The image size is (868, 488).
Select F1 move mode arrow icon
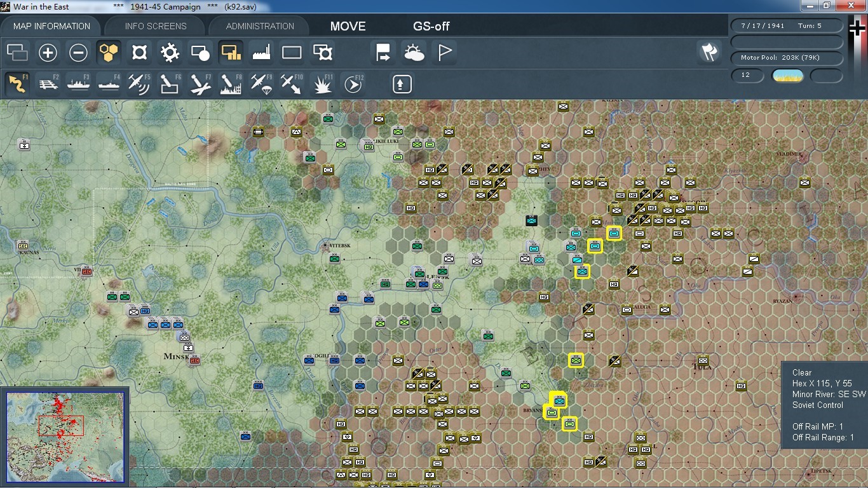pos(17,84)
